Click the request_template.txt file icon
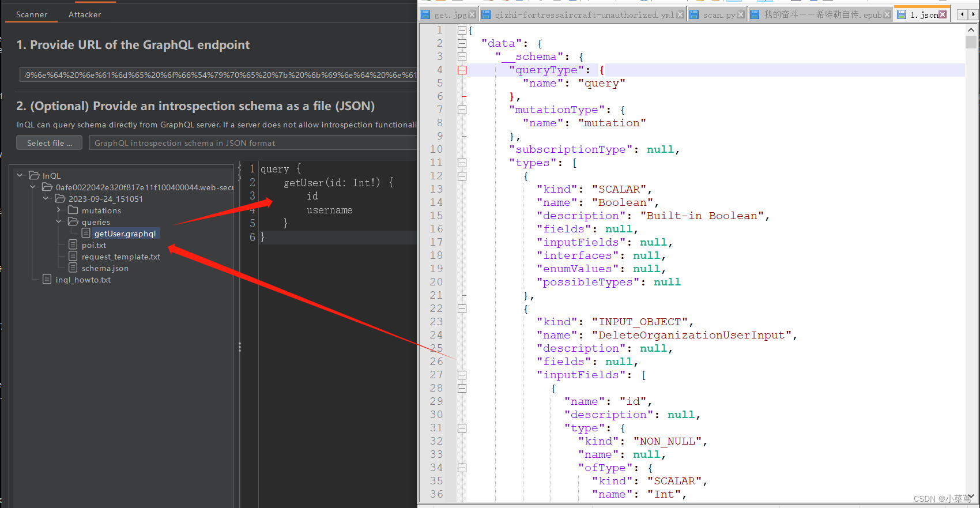The width and height of the screenshot is (980, 508). pos(73,256)
